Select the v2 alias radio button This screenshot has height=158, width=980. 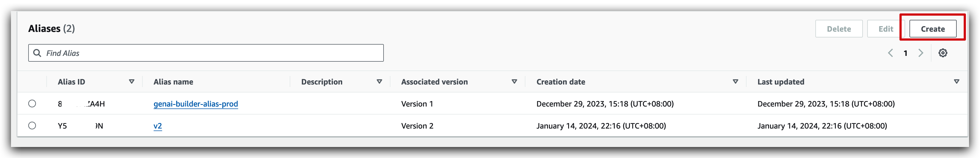pyautogui.click(x=32, y=126)
